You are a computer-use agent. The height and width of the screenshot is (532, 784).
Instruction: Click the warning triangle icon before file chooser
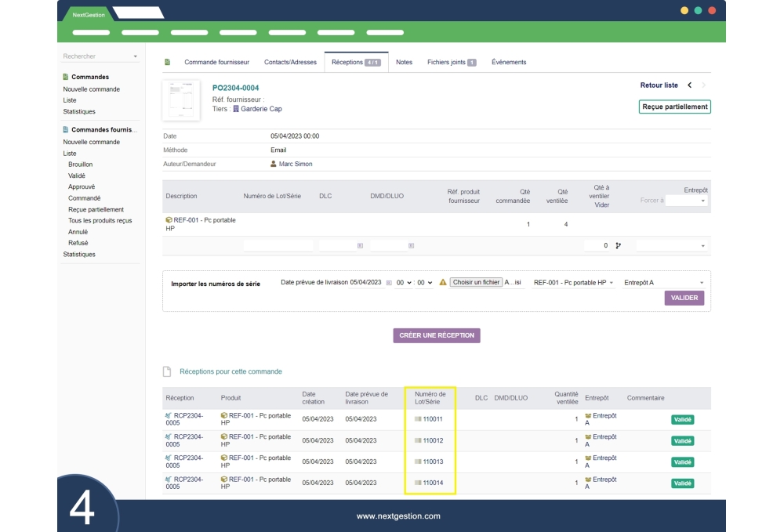click(443, 283)
